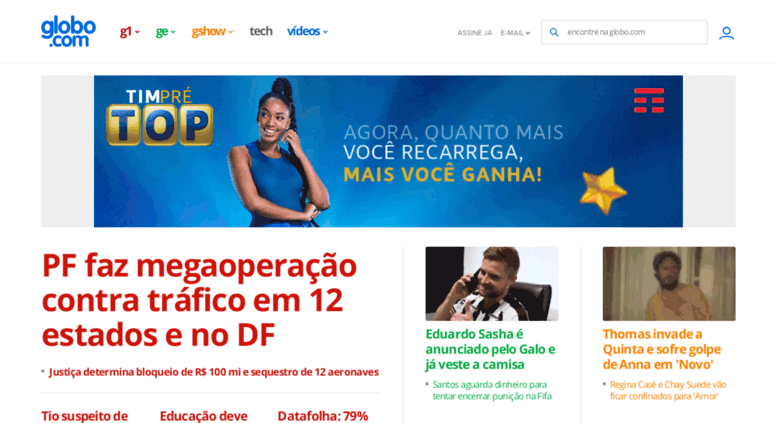This screenshot has height=423, width=777.
Task: Click the ASSINE JÁ link
Action: click(x=474, y=33)
